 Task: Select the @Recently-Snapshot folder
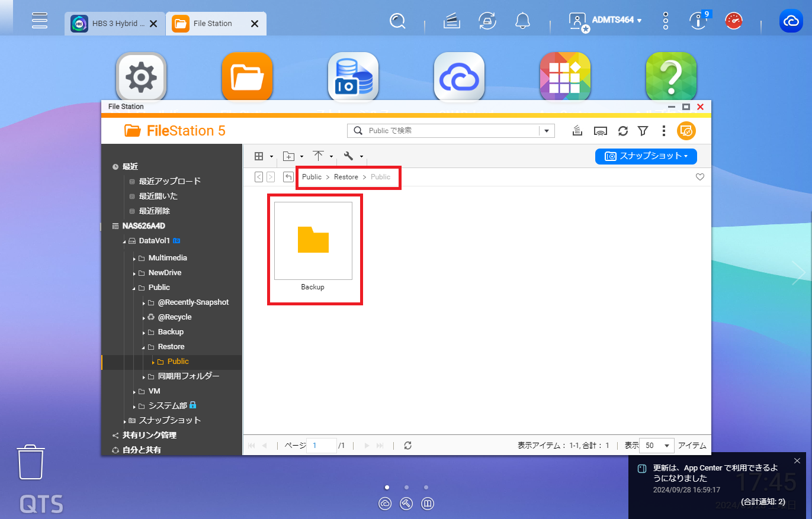tap(193, 302)
